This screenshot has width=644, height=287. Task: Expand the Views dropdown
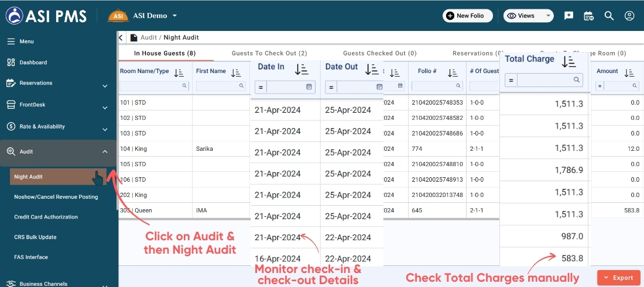pos(528,16)
